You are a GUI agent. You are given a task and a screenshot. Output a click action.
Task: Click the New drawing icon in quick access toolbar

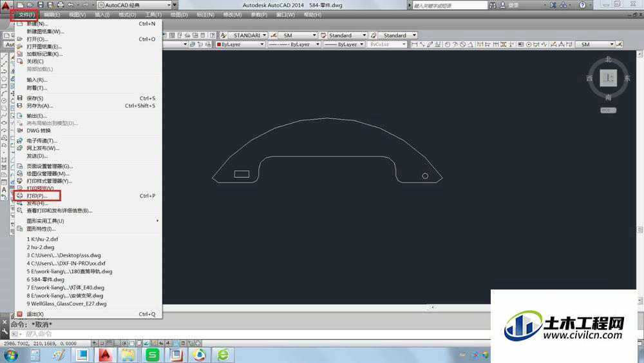[x=20, y=5]
